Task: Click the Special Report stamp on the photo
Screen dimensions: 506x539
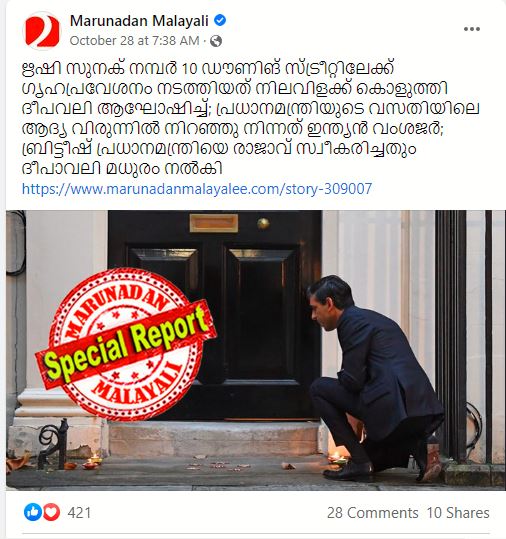Action: tap(126, 344)
